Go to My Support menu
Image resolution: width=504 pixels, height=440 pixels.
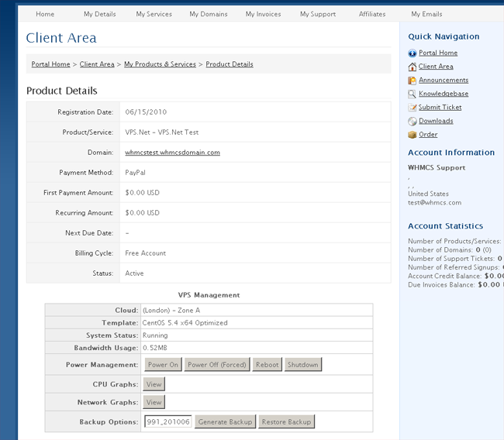318,14
